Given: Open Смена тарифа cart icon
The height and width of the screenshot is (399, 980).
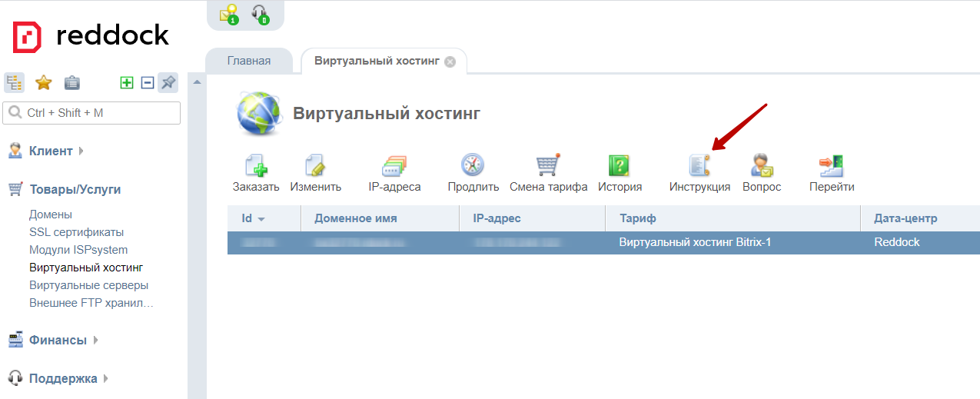Looking at the screenshot, I should (x=548, y=166).
